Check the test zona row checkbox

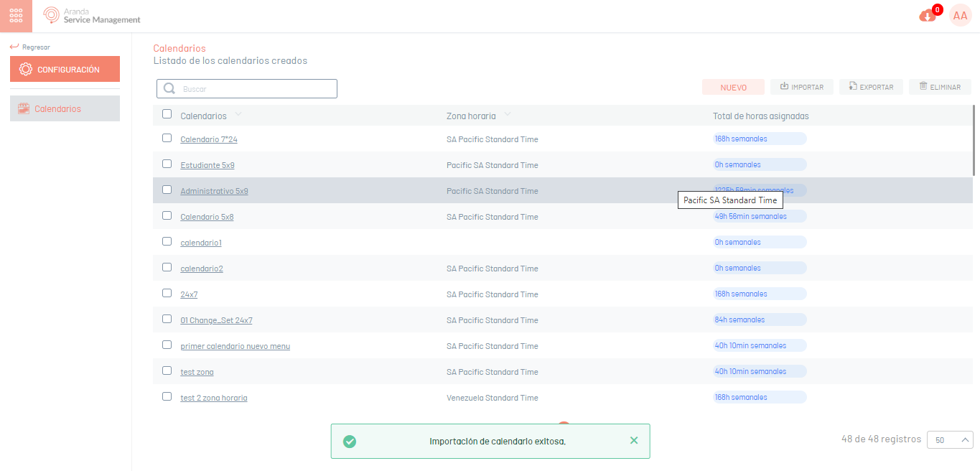pos(167,370)
